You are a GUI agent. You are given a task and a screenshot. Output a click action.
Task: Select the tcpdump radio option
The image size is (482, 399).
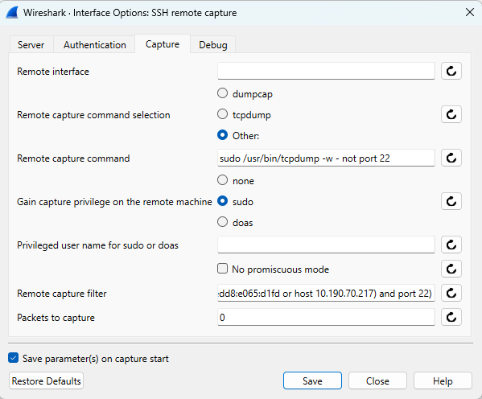[x=222, y=114]
